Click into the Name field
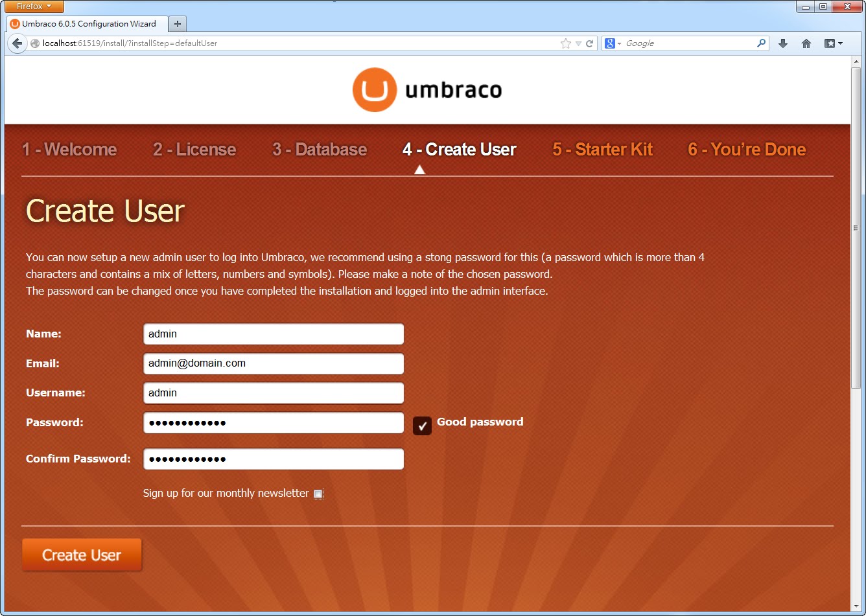The height and width of the screenshot is (616, 866). 274,334
